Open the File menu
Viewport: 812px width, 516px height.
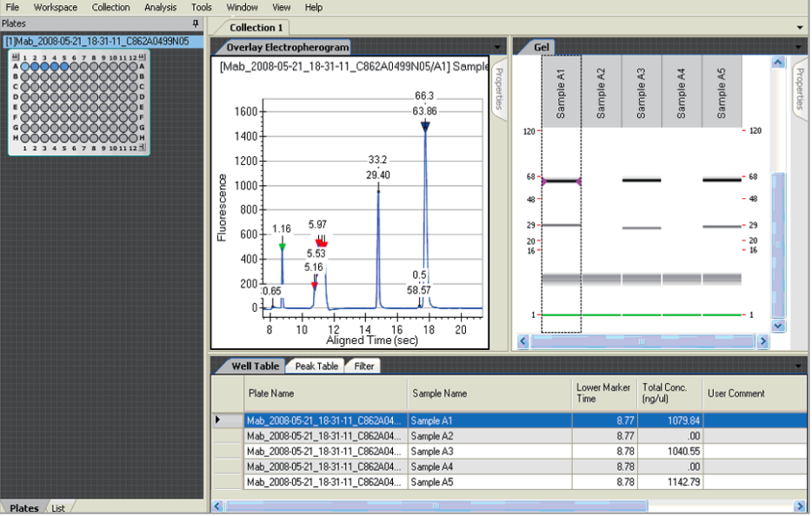coord(12,7)
